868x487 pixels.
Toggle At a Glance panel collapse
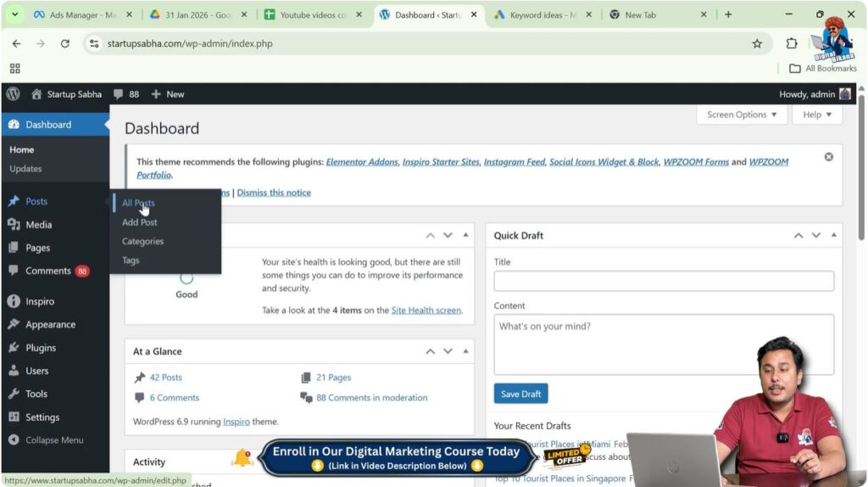[465, 351]
